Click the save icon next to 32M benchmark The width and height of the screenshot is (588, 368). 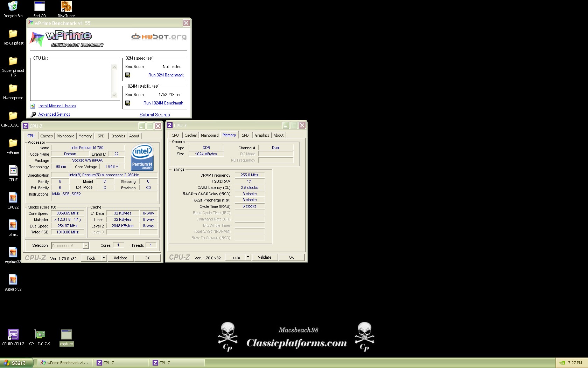point(128,75)
